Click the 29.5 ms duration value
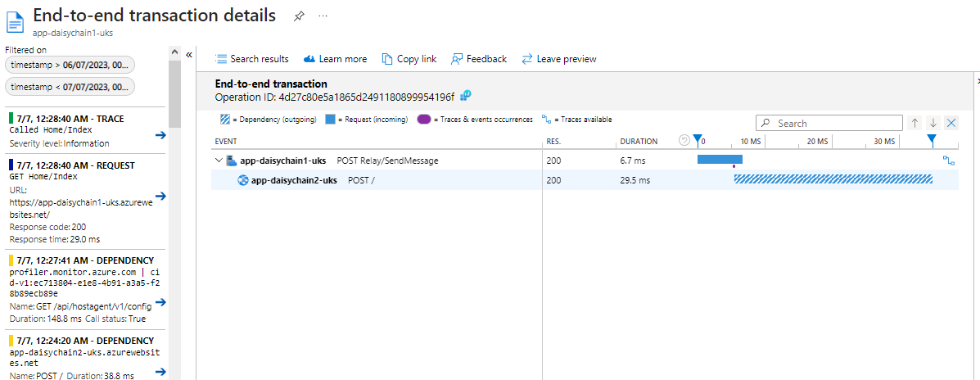 (635, 180)
